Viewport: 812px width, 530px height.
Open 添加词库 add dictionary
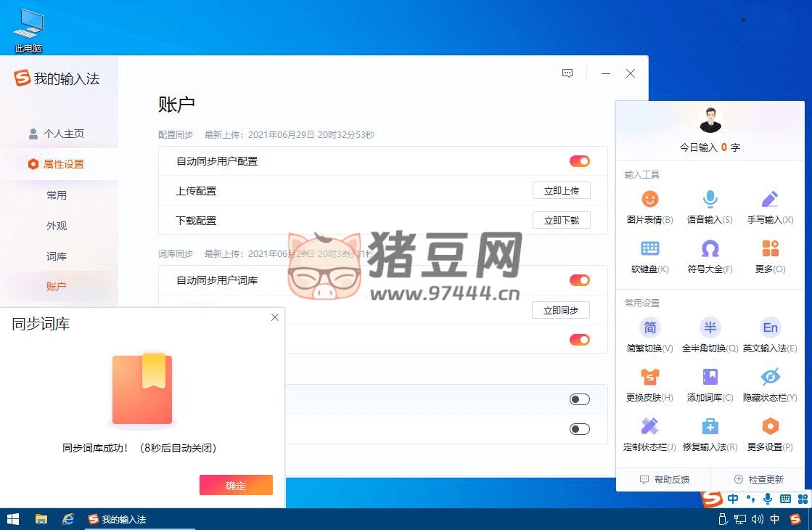click(x=710, y=384)
